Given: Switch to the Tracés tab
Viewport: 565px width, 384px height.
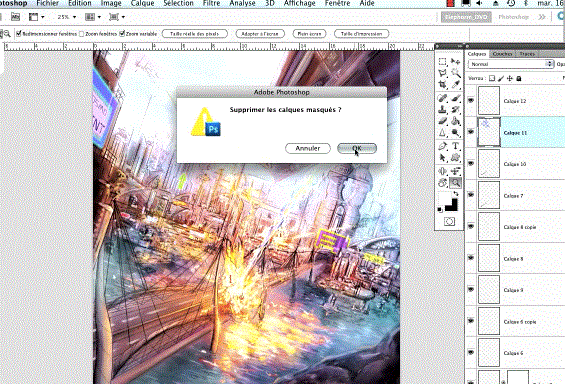Looking at the screenshot, I should (527, 54).
